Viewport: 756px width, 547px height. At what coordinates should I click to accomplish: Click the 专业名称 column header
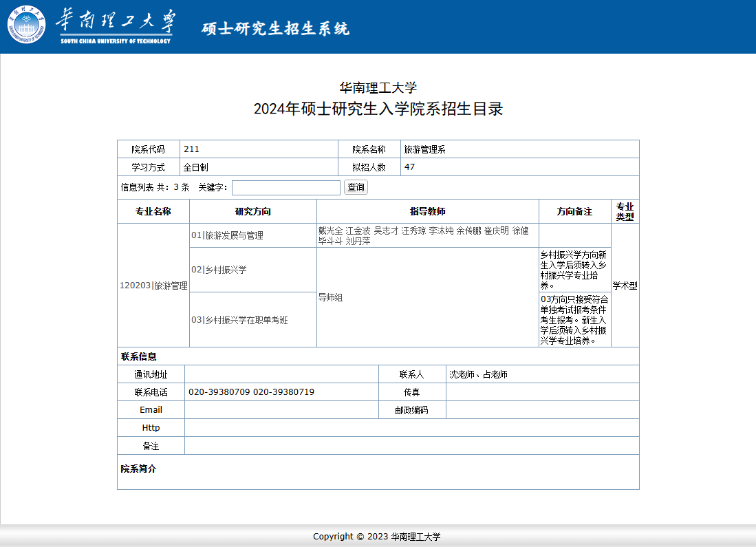(x=153, y=211)
